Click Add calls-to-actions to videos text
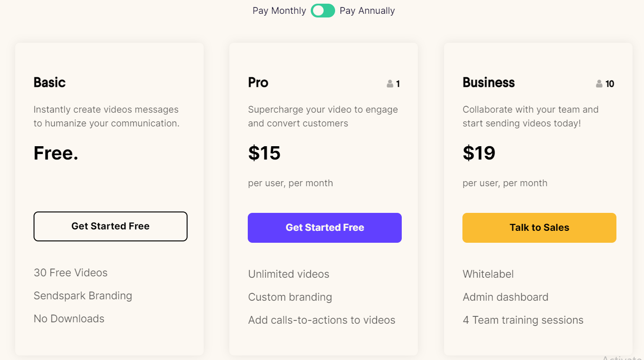 pyautogui.click(x=322, y=320)
